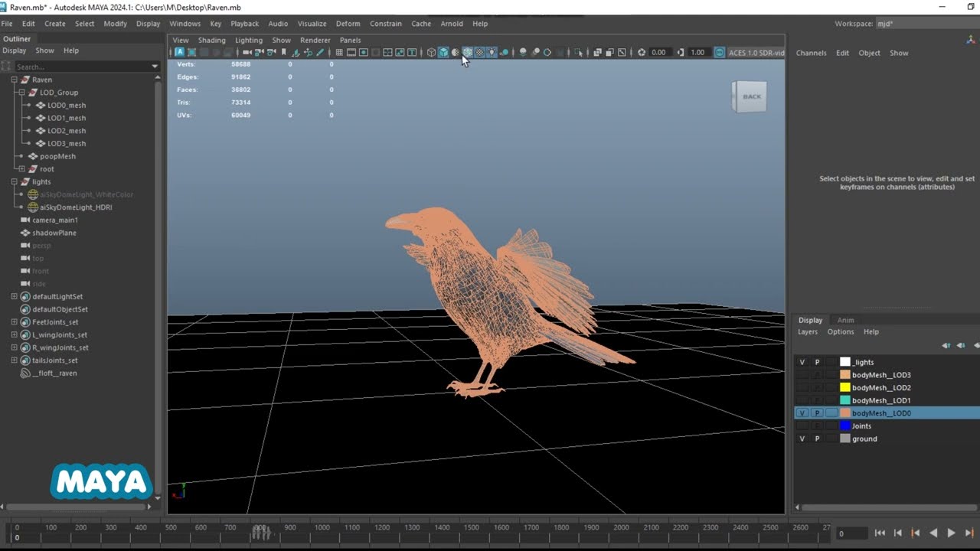Click the lock camera icon
980x551 pixels.
click(x=260, y=53)
